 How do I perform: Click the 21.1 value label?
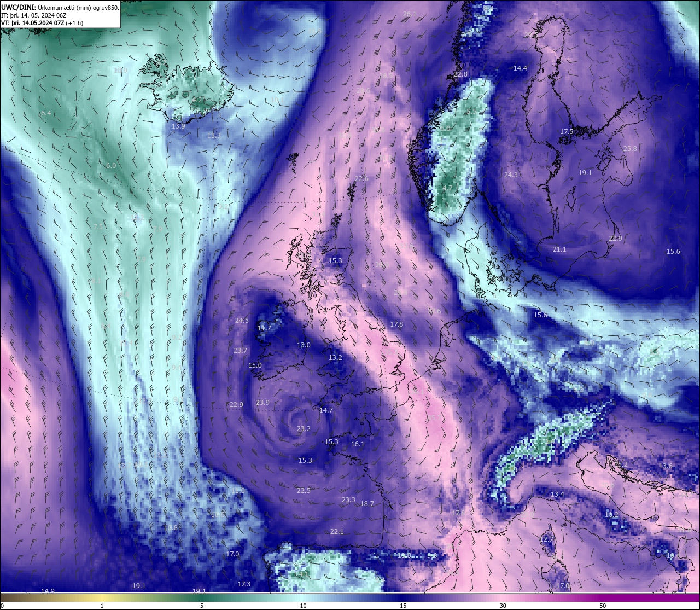tap(559, 249)
